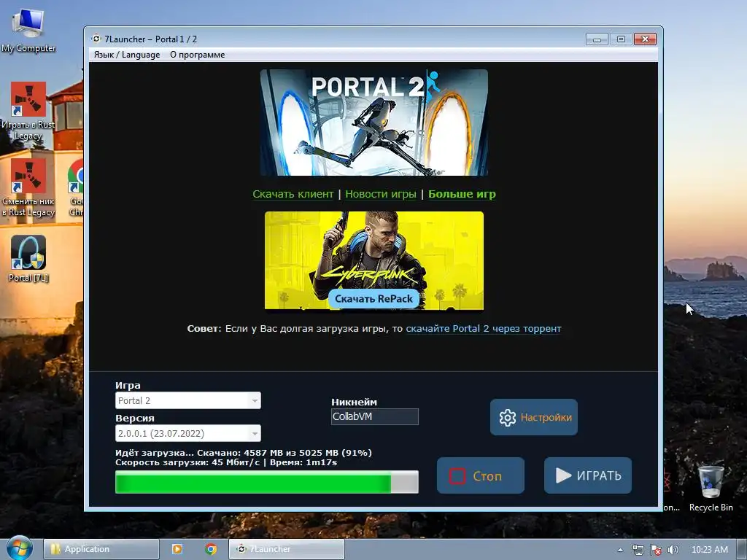Close the 7Launcher window
This screenshot has height=560, width=747.
tap(645, 39)
